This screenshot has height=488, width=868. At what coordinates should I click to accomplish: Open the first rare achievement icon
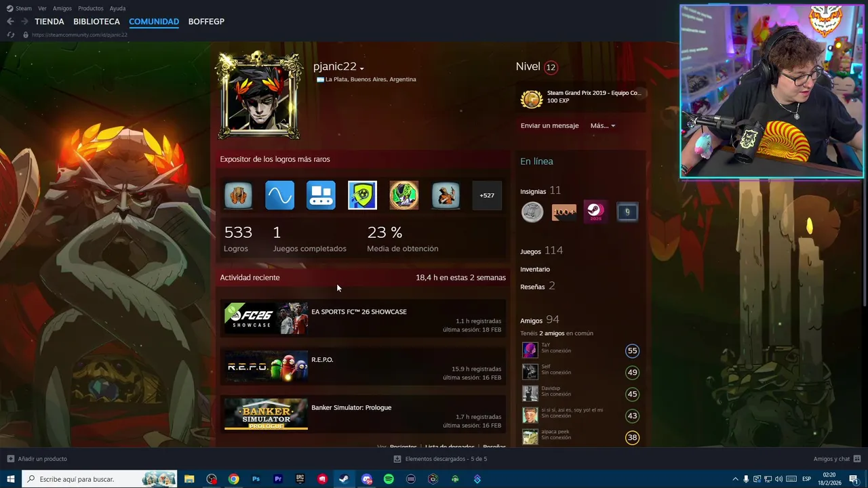click(238, 195)
